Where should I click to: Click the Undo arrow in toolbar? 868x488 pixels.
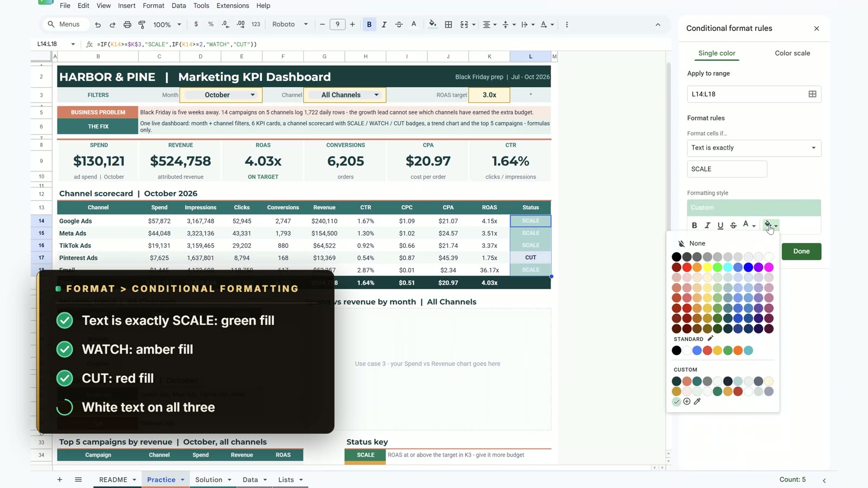click(x=98, y=24)
